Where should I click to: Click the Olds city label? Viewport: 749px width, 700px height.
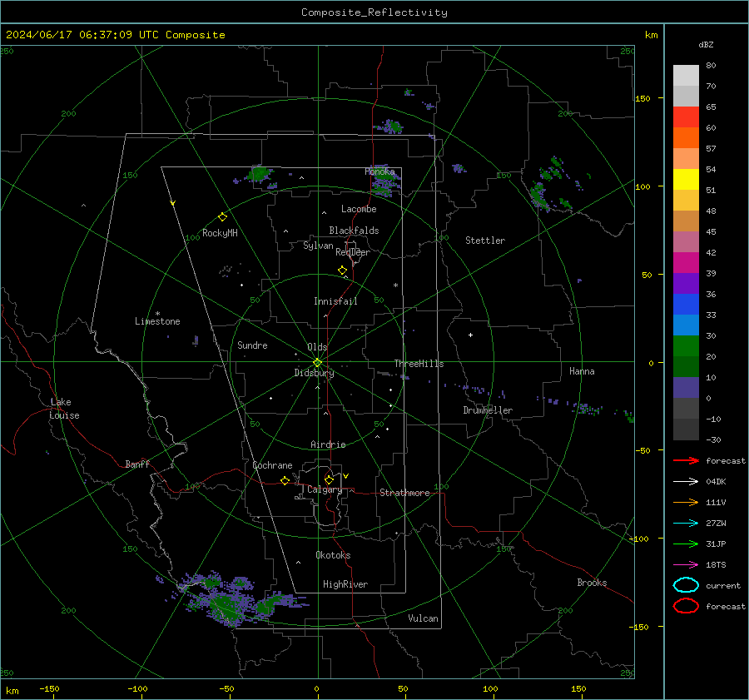tap(317, 347)
